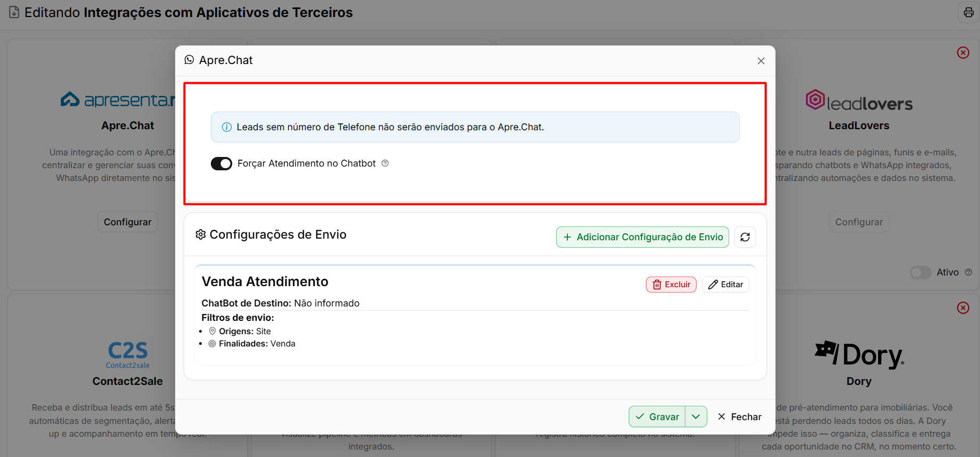This screenshot has width=980, height=457.
Task: Click the info icon in the blue alert
Action: (x=227, y=127)
